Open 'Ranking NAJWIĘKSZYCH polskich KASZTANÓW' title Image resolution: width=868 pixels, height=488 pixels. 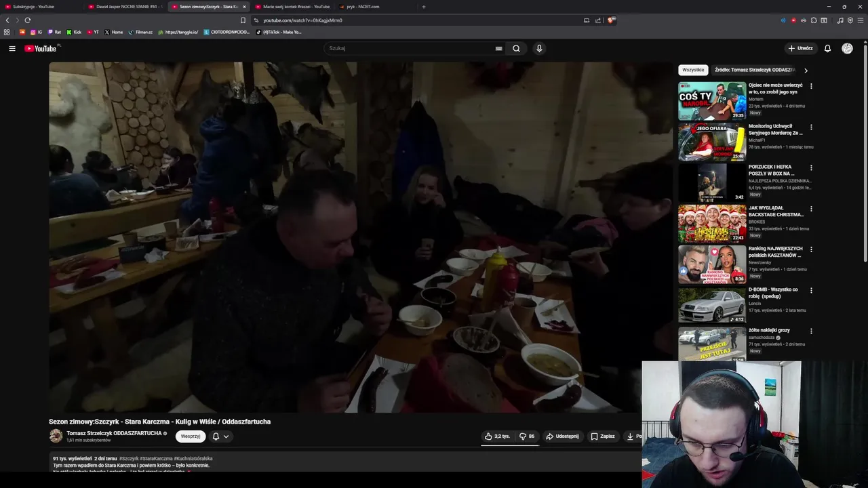pos(775,252)
